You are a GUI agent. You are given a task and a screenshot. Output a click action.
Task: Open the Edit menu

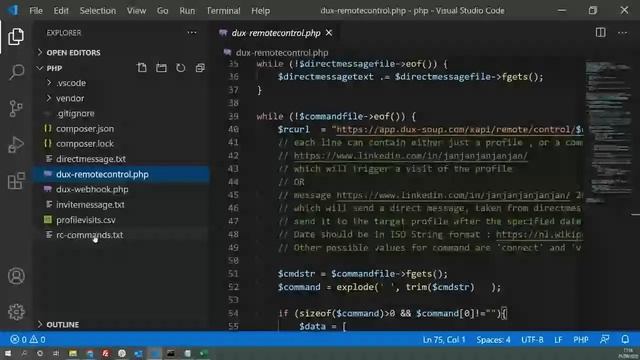click(x=61, y=11)
